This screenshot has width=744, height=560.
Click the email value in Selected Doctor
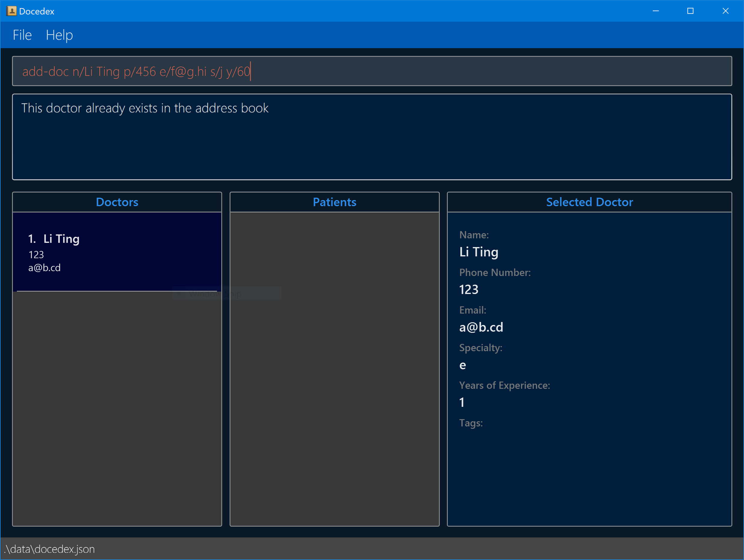click(481, 327)
